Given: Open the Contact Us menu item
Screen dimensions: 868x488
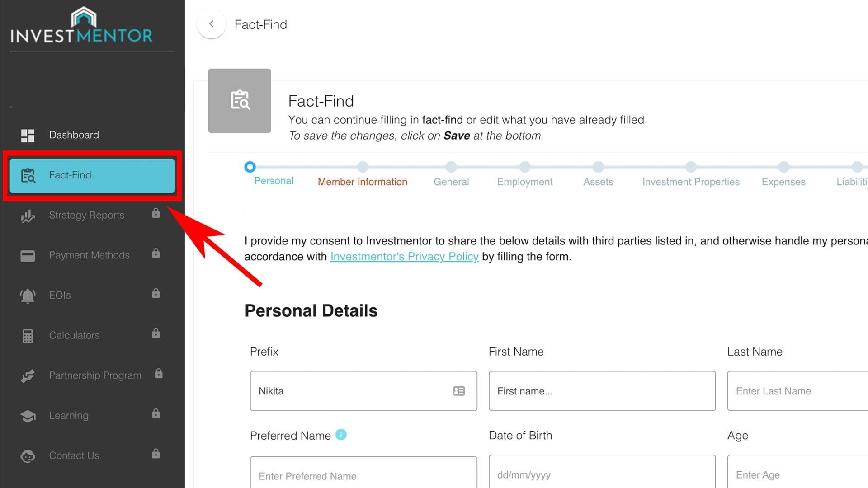Looking at the screenshot, I should 74,455.
